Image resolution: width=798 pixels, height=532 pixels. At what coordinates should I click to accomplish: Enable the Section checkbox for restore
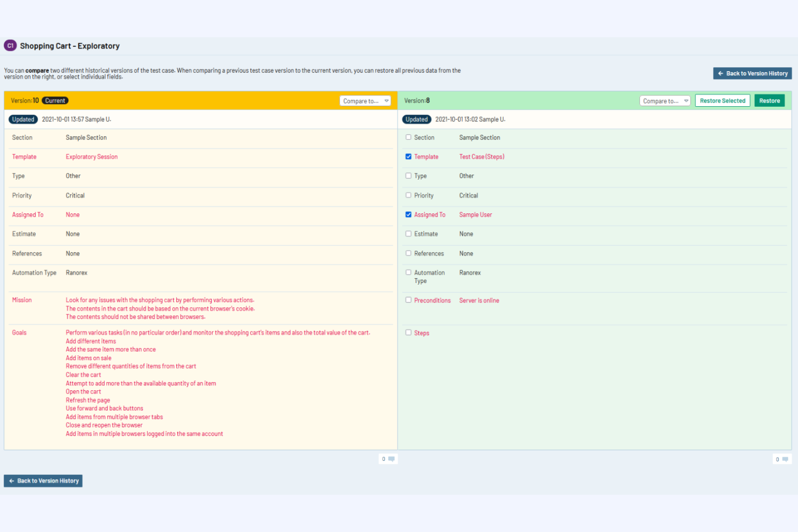pyautogui.click(x=408, y=137)
